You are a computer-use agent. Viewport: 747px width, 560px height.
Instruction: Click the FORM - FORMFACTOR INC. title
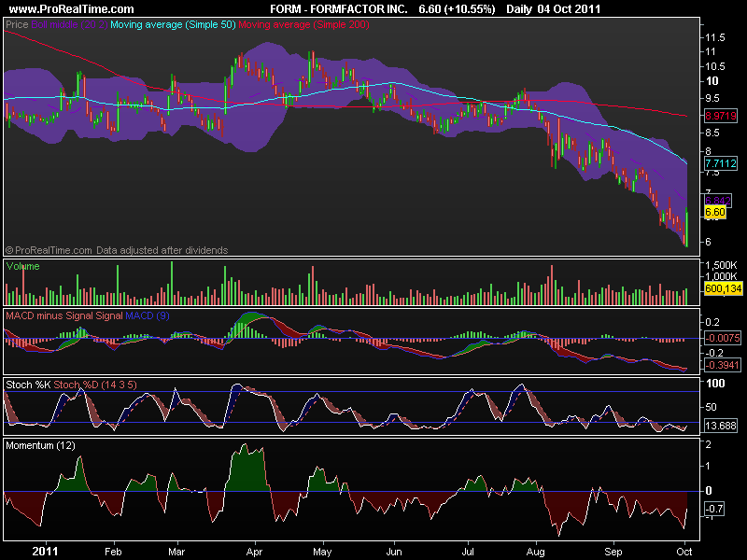pyautogui.click(x=339, y=9)
